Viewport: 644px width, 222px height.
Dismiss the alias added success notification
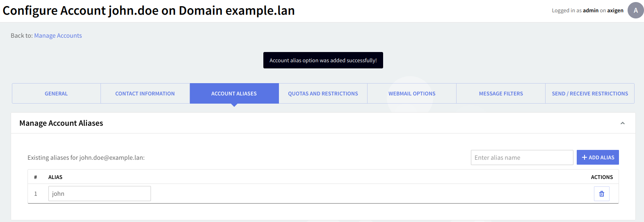[x=323, y=60]
